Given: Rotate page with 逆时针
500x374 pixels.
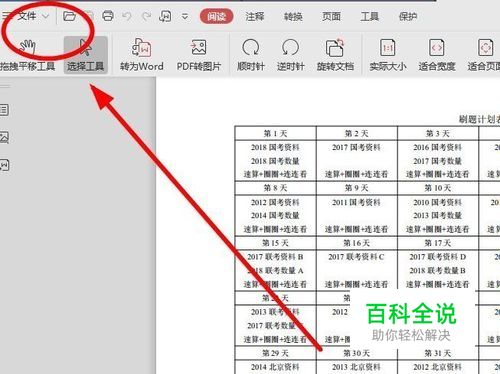Looking at the screenshot, I should pyautogui.click(x=290, y=55).
